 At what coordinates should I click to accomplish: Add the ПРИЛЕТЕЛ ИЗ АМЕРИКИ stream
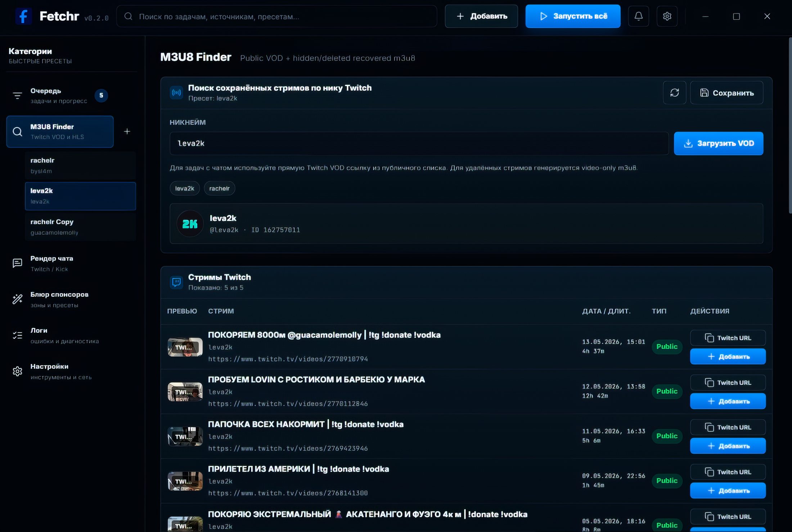[x=728, y=491]
